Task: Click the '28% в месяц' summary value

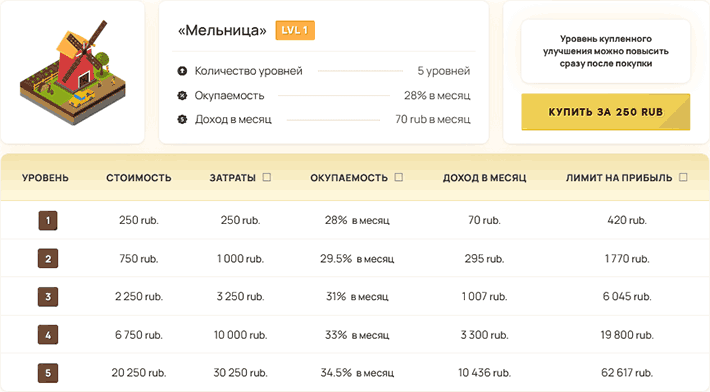Action: click(437, 96)
